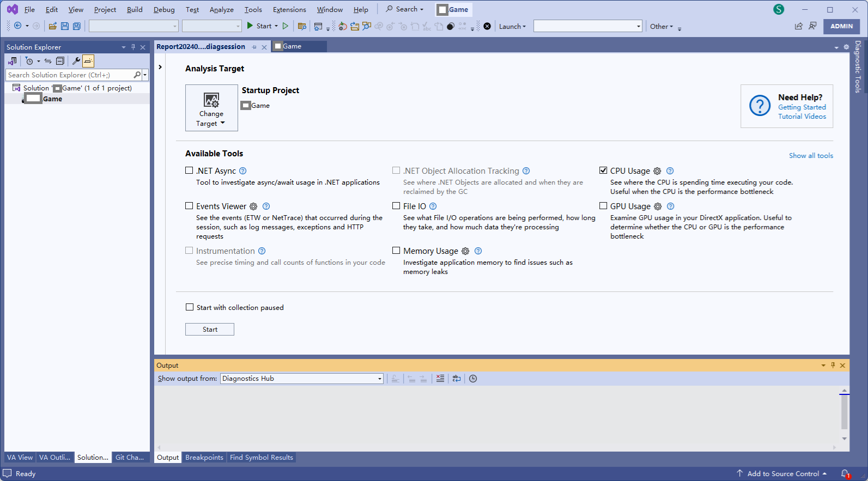The width and height of the screenshot is (868, 481).
Task: Click the find in files folder icon
Action: point(302,26)
